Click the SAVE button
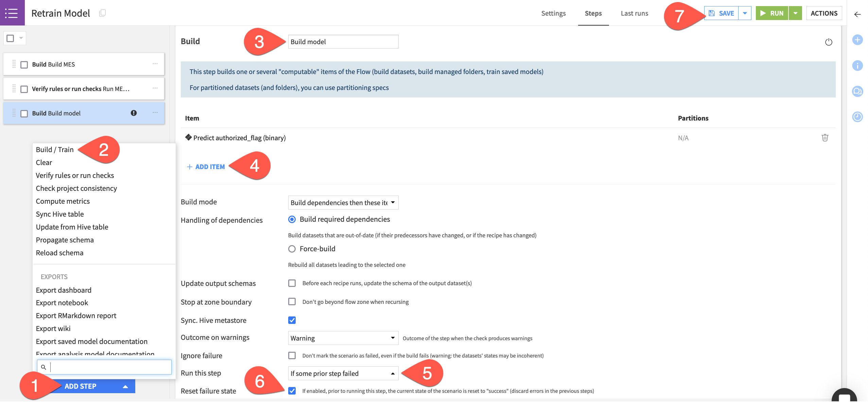 coord(723,12)
